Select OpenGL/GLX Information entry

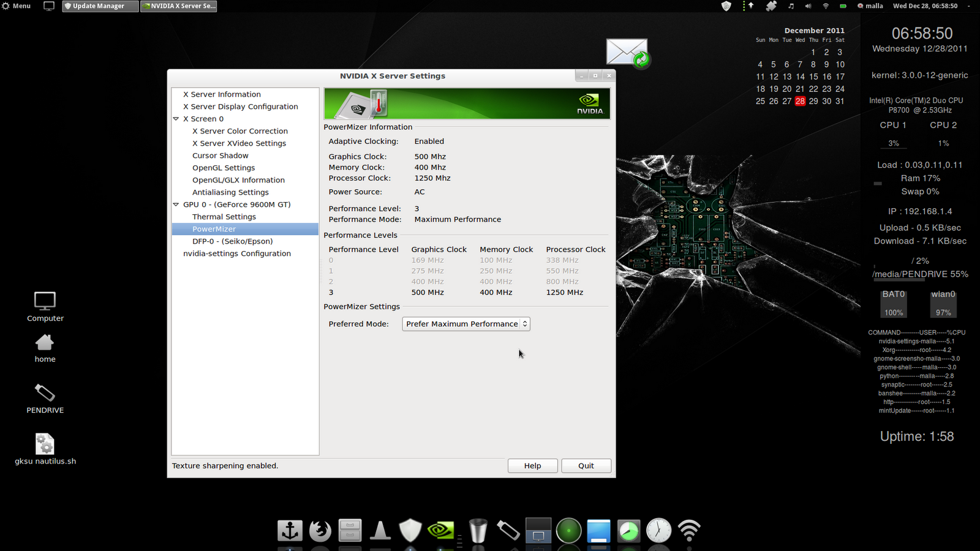(238, 180)
